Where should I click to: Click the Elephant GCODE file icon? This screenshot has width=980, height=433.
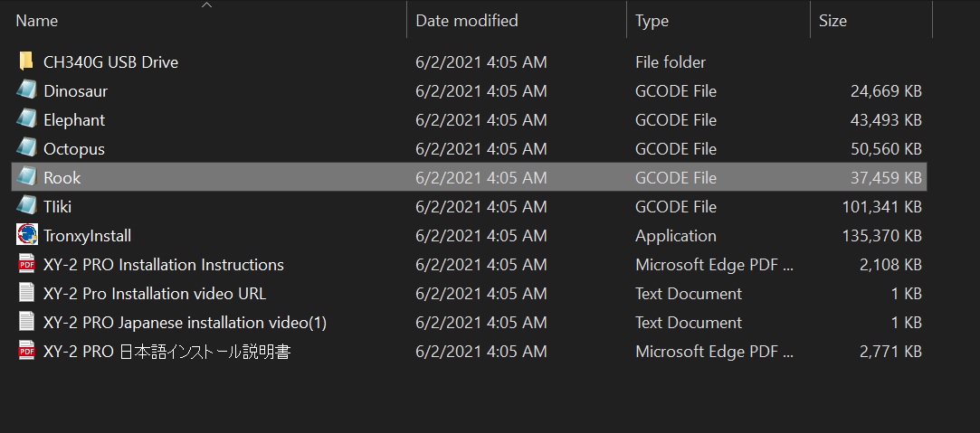[x=26, y=119]
